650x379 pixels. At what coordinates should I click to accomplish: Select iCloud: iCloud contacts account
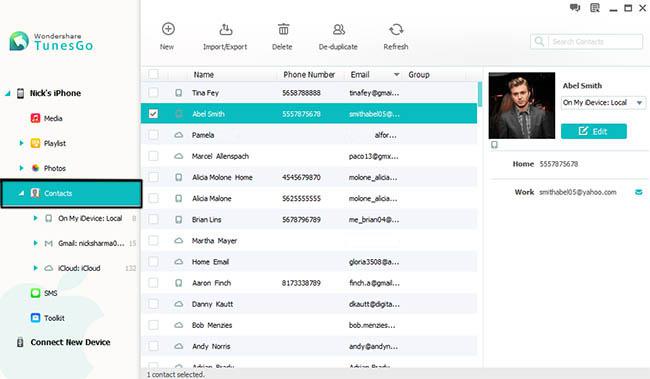tap(79, 268)
